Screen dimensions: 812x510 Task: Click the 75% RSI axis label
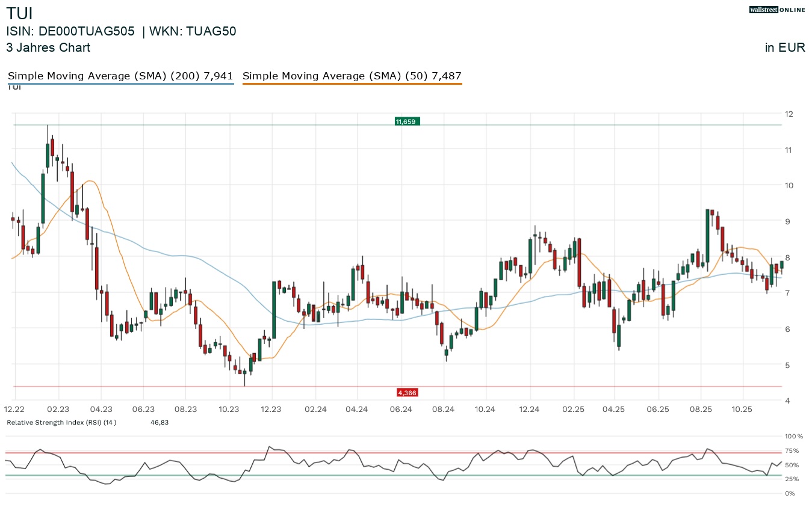pos(792,450)
